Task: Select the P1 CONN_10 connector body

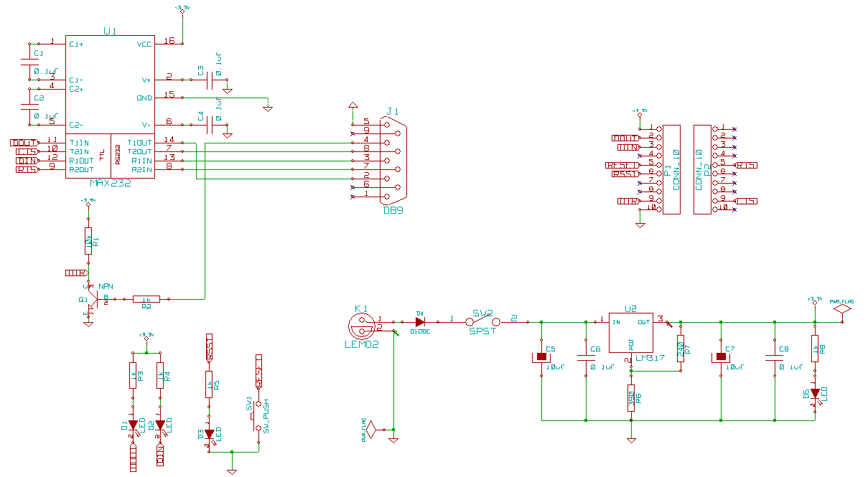Action: pos(671,169)
